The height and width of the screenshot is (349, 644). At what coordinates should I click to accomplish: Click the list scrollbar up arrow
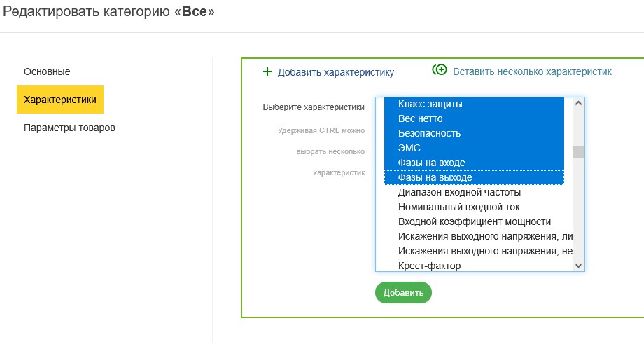tap(578, 103)
